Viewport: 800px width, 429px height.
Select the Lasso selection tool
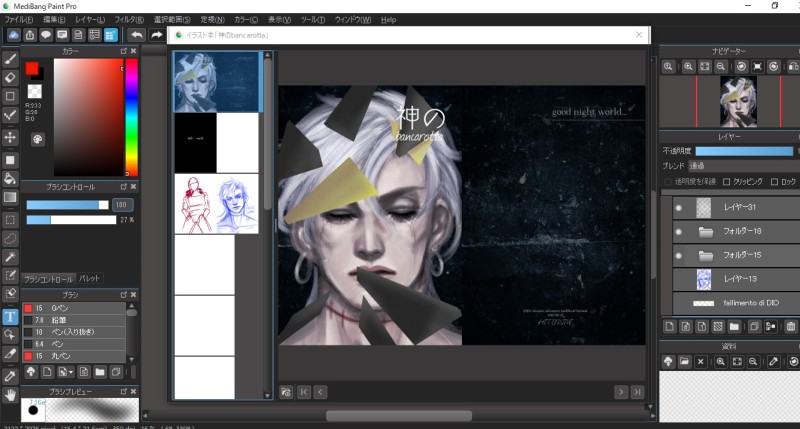point(10,239)
